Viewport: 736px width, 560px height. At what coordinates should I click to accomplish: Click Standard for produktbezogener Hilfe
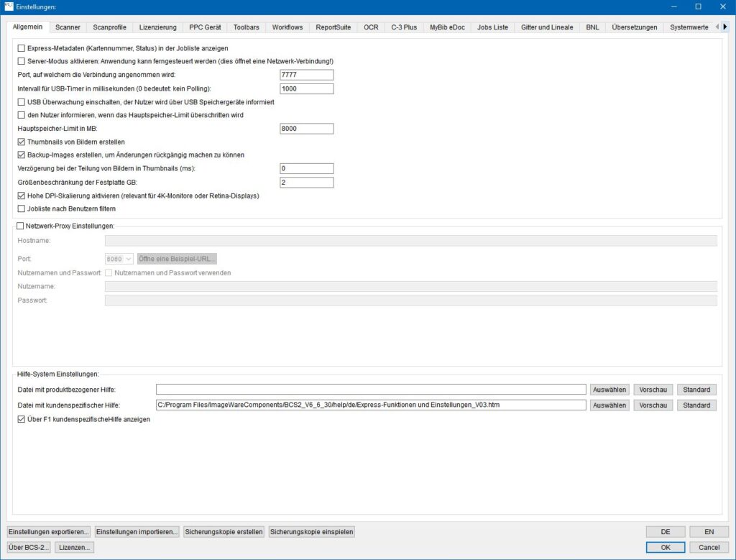(696, 390)
